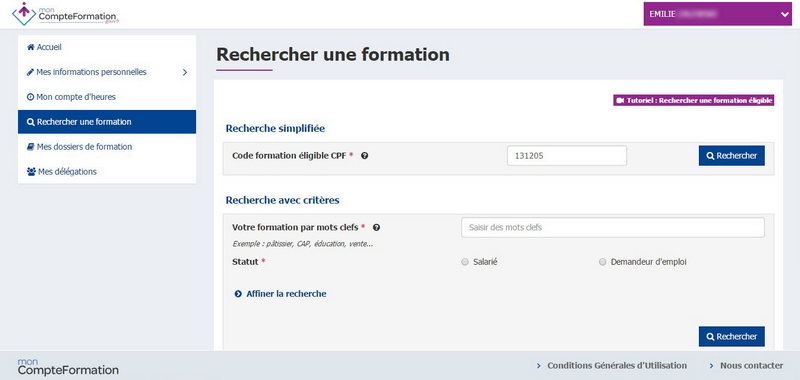The width and height of the screenshot is (800, 380).
Task: Click the Mon Compte Formation logo at top left
Action: click(x=66, y=14)
